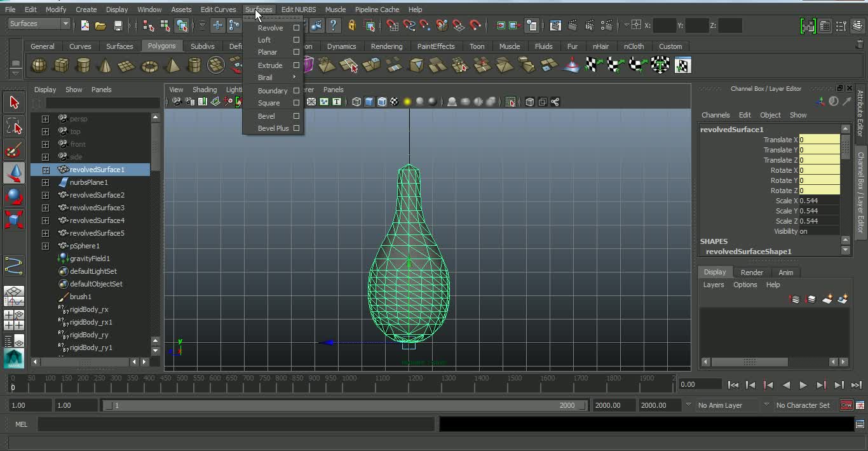Play the animation forward
This screenshot has width=868, height=451.
pyautogui.click(x=803, y=384)
